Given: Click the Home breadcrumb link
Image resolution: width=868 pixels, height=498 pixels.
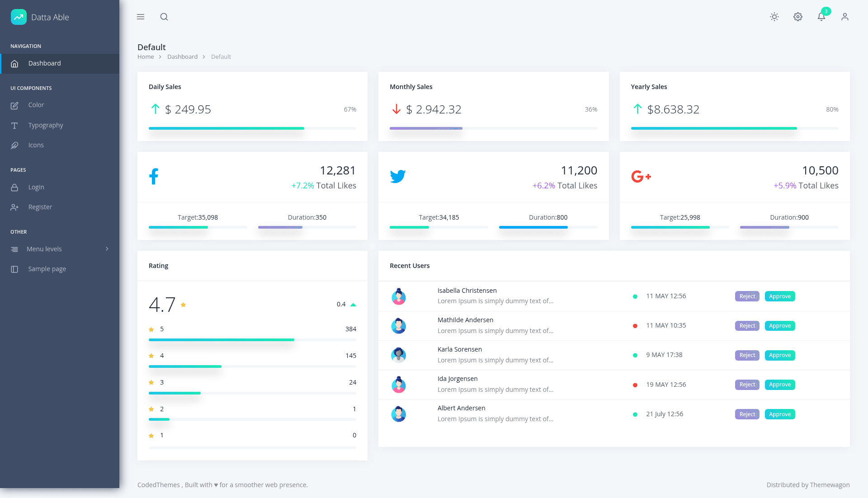Looking at the screenshot, I should coord(146,57).
